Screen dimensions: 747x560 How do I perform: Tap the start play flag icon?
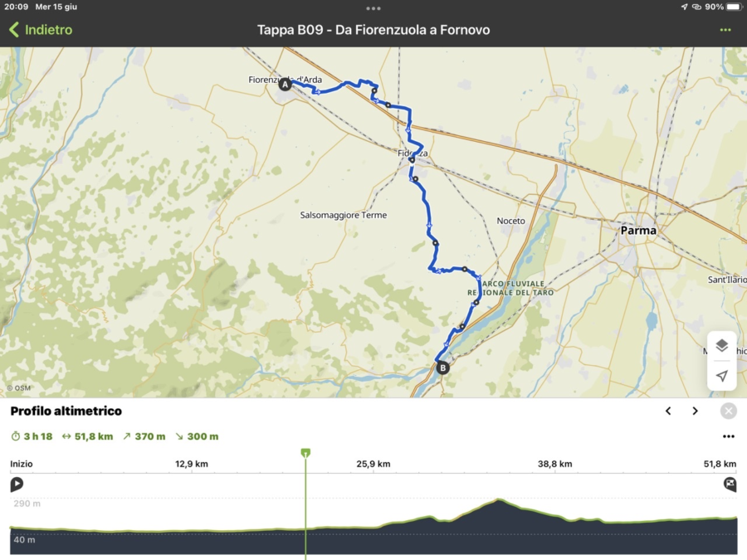17,485
